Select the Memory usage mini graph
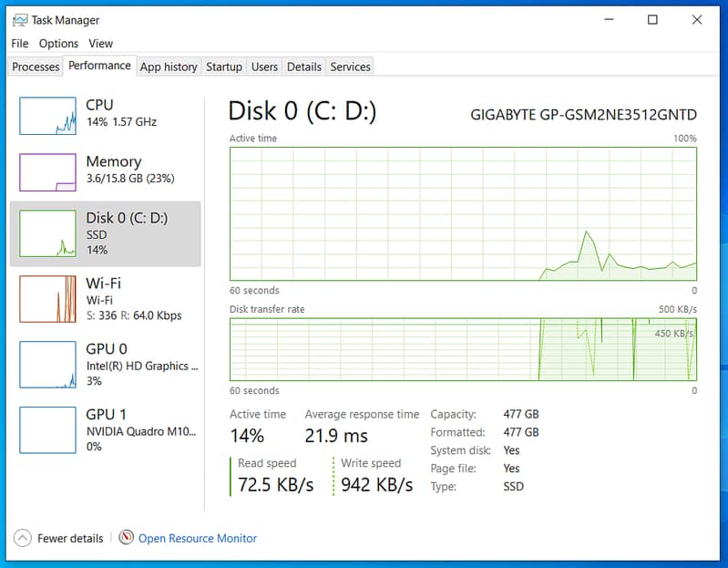 point(47,172)
